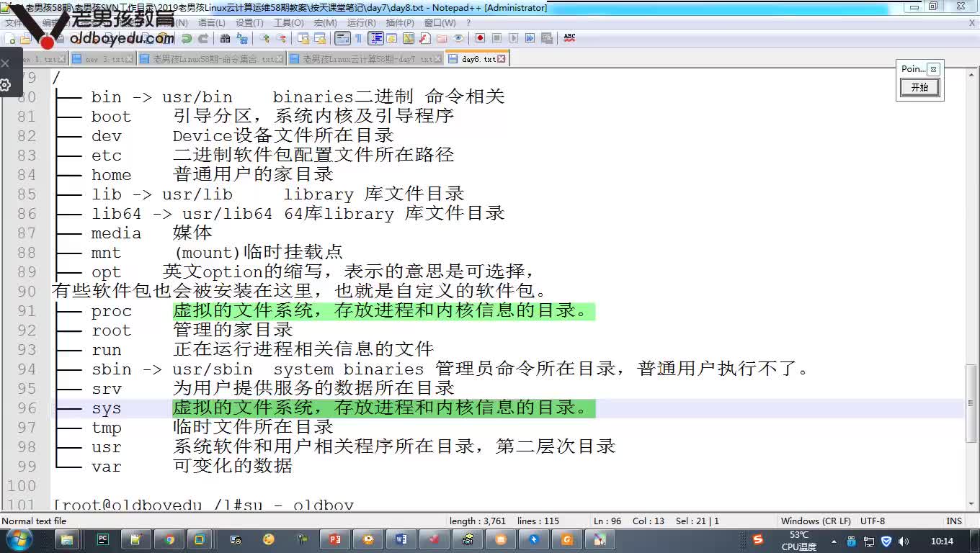Screen dimensions: 980x553
Task: Save the current recorded macro icon
Action: tap(547, 38)
